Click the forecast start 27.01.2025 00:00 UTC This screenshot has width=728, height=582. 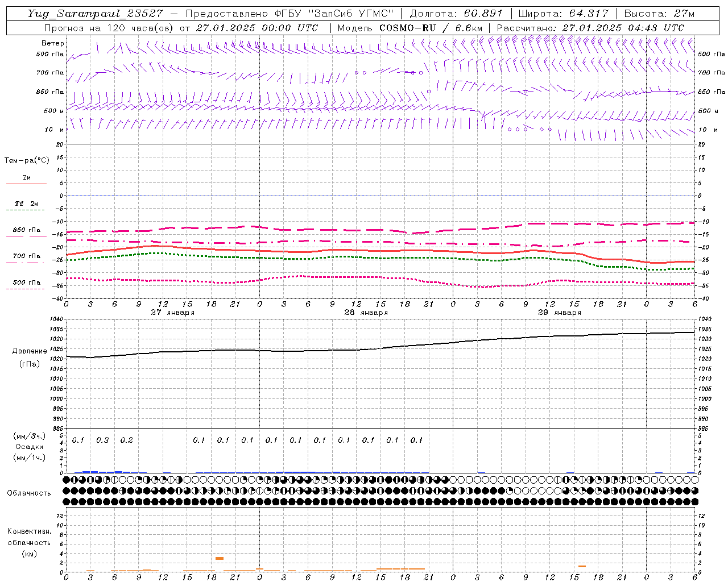pos(257,28)
